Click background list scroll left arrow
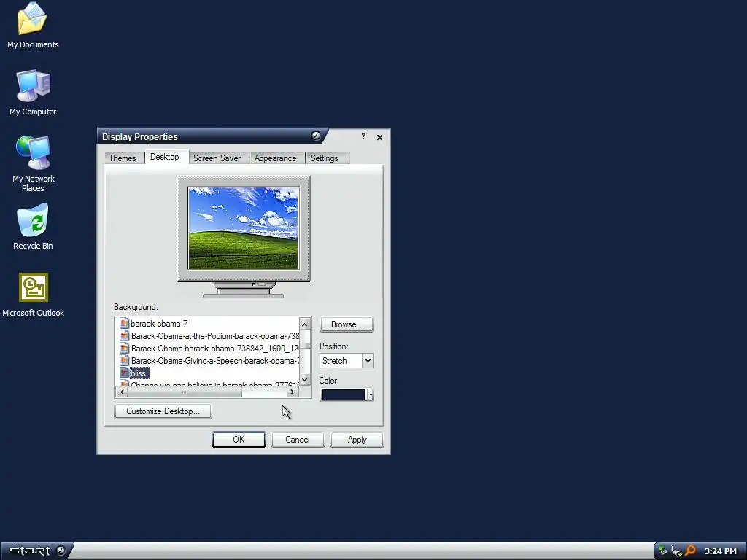Viewport: 747px width, 560px height. (122, 392)
